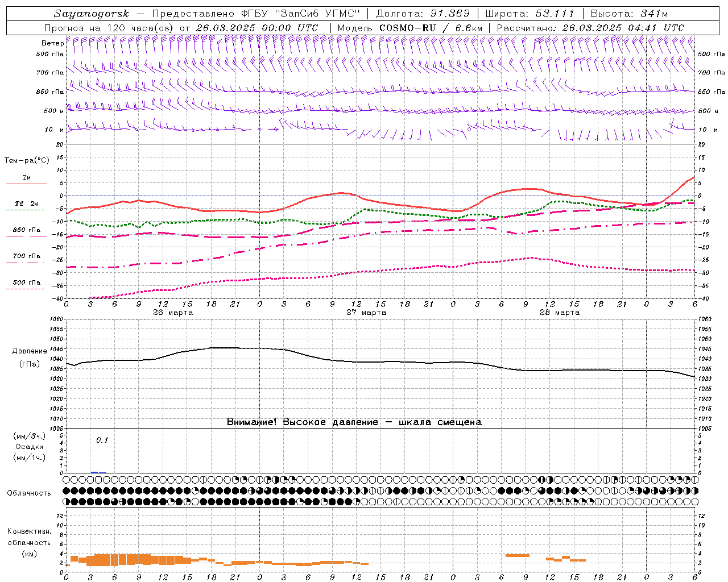Click the 27 марта date label
Image resolution: width=728 pixels, height=582 pixels.
pyautogui.click(x=366, y=313)
